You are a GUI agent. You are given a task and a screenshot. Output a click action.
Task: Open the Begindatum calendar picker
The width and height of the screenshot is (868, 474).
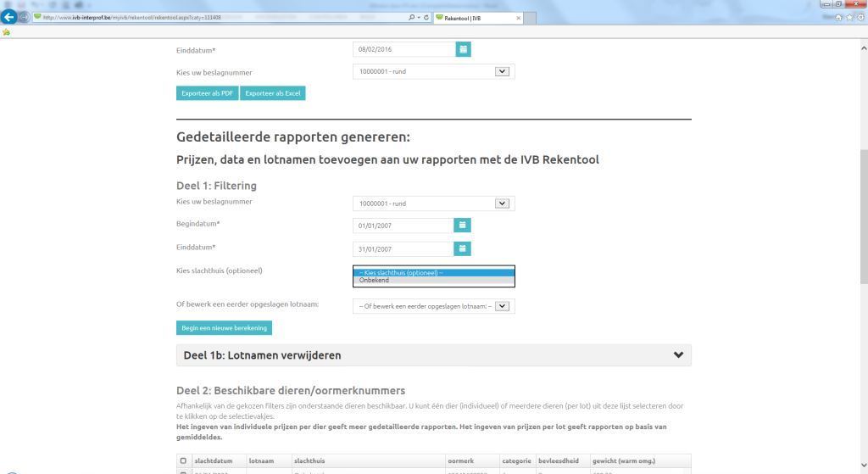click(x=463, y=226)
